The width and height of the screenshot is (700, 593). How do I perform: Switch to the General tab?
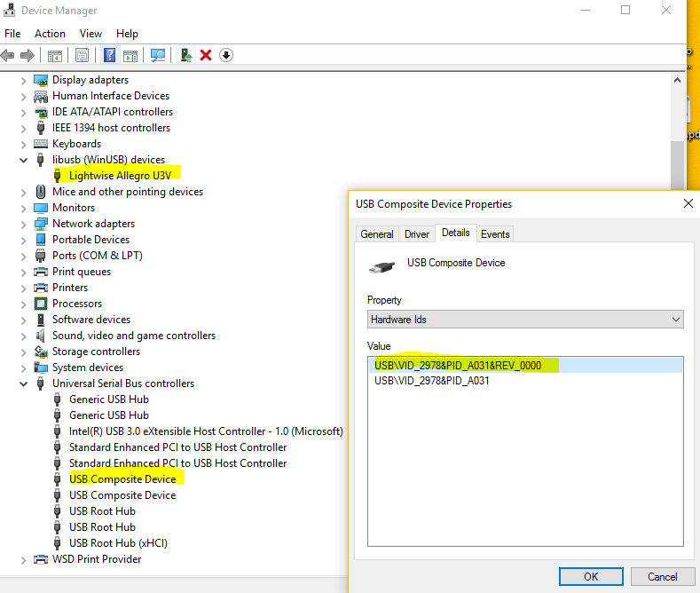coord(377,234)
